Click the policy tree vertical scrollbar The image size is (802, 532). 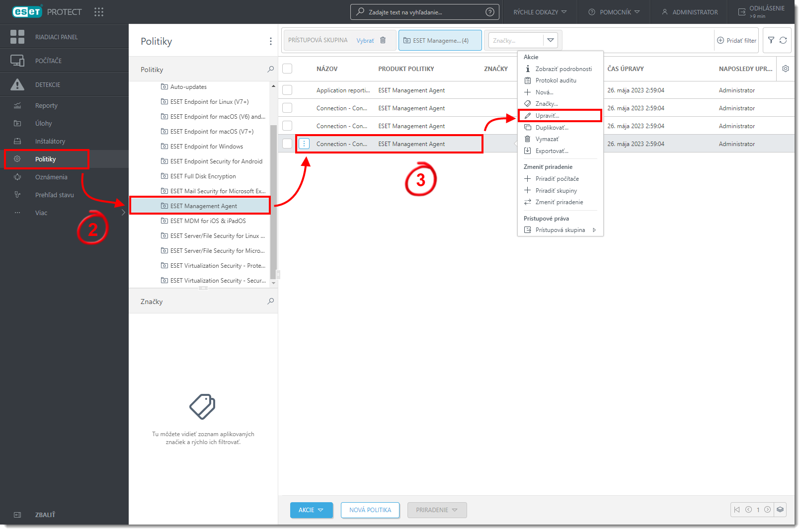(273, 199)
